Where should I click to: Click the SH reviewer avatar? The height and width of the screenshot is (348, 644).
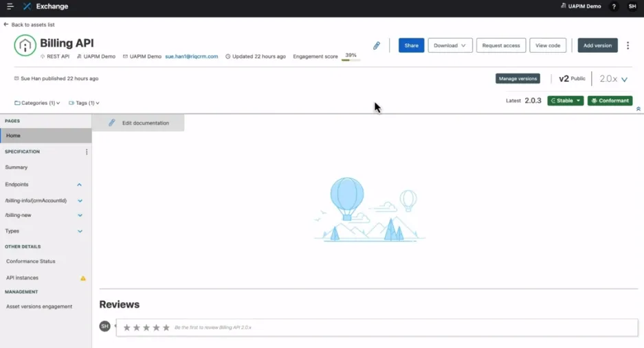click(x=104, y=326)
